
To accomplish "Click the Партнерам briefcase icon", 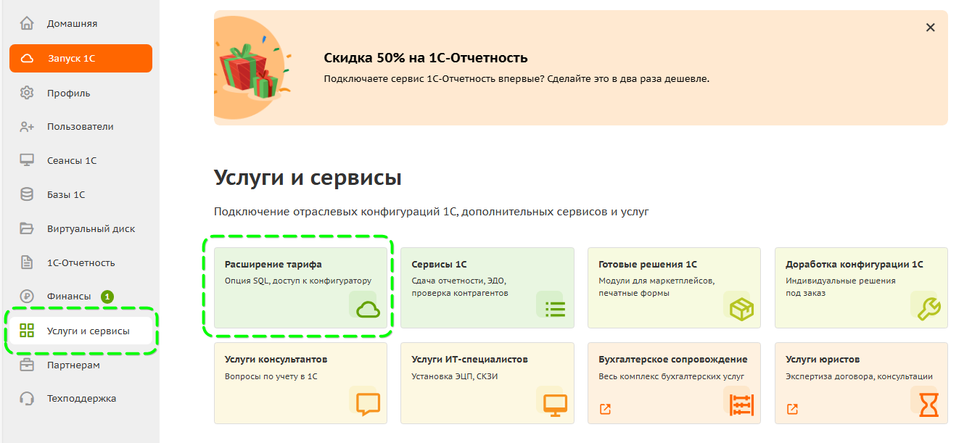I will click(x=27, y=365).
